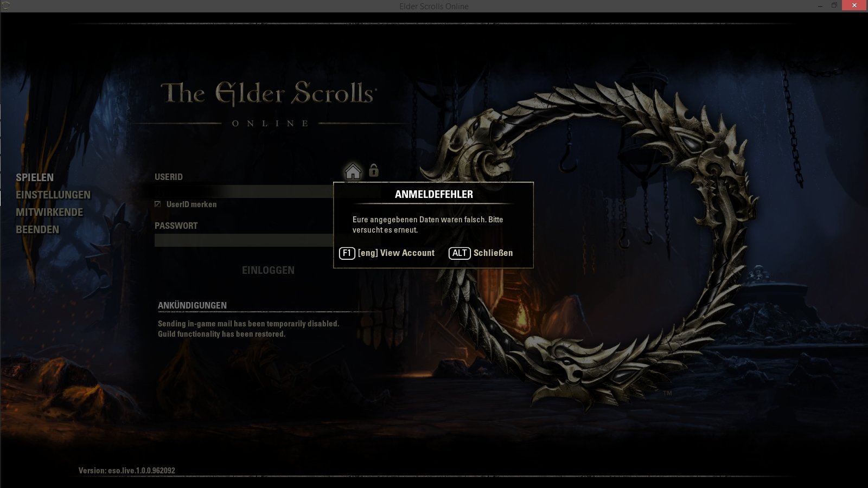The image size is (868, 488).
Task: Click the F1 key badge in the dialog
Action: [x=347, y=253]
